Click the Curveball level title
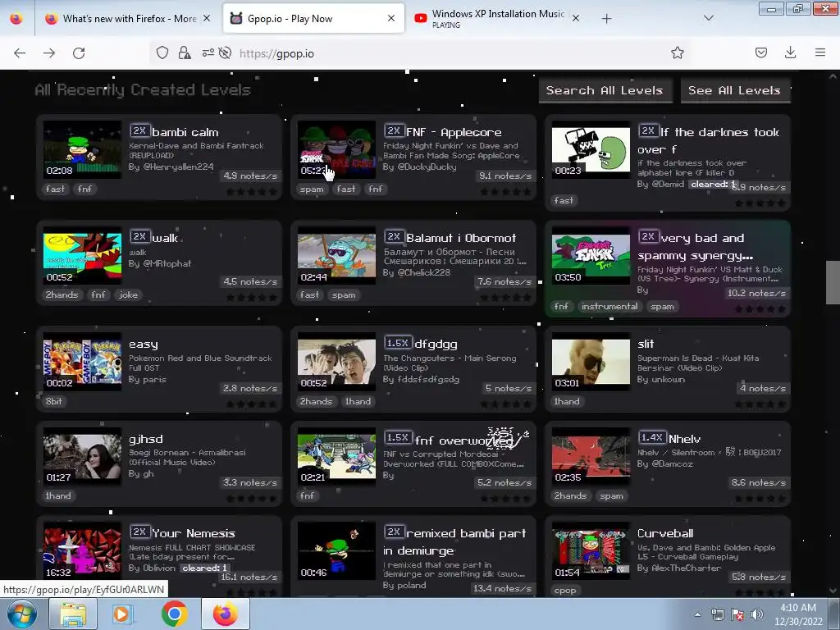840x630 pixels. pos(664,533)
